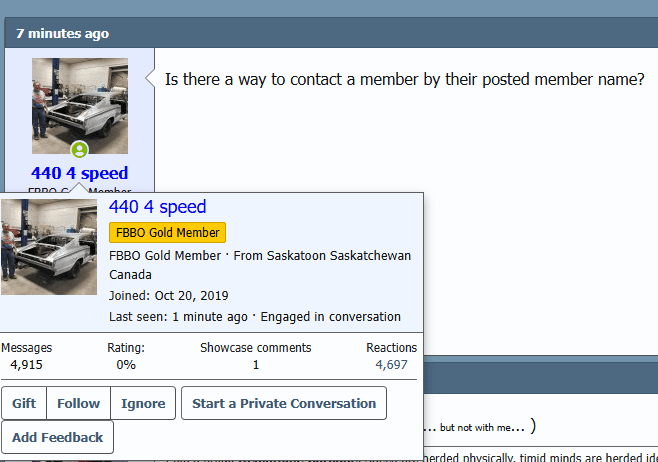Click the 0% rating value
This screenshot has width=658, height=462.
pyautogui.click(x=126, y=365)
